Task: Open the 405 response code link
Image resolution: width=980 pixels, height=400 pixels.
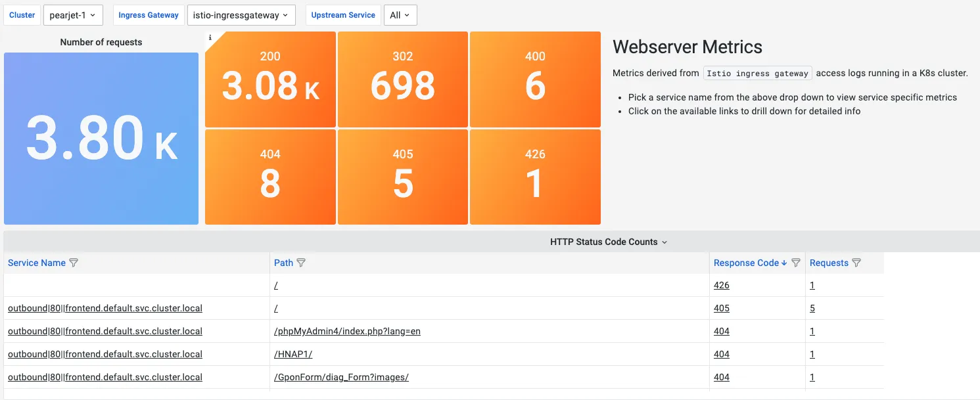Action: [x=722, y=308]
